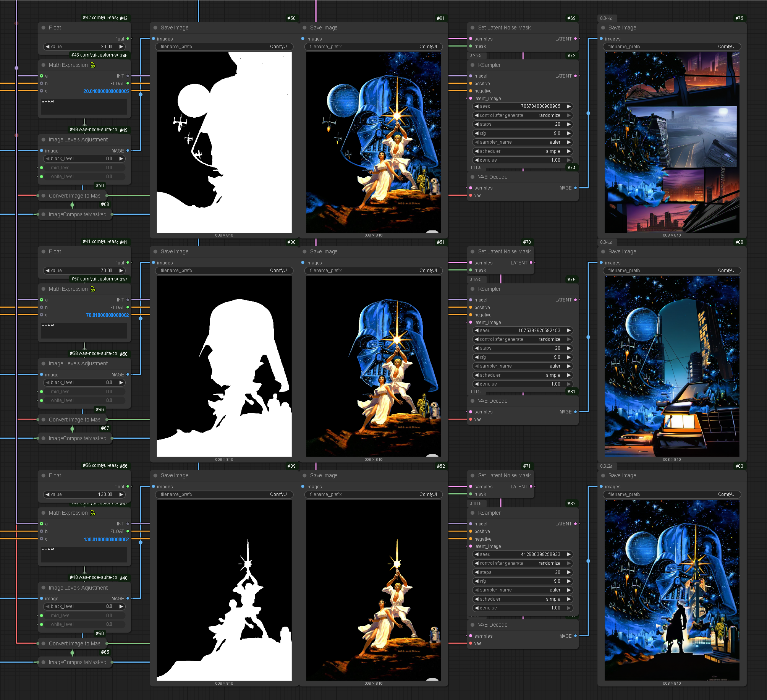This screenshot has width=767, height=700.
Task: Click LATENT output dot of KSampler #82
Action: point(576,524)
